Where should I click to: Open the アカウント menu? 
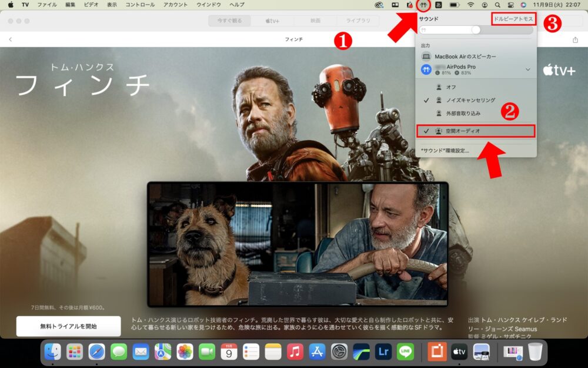pos(175,5)
